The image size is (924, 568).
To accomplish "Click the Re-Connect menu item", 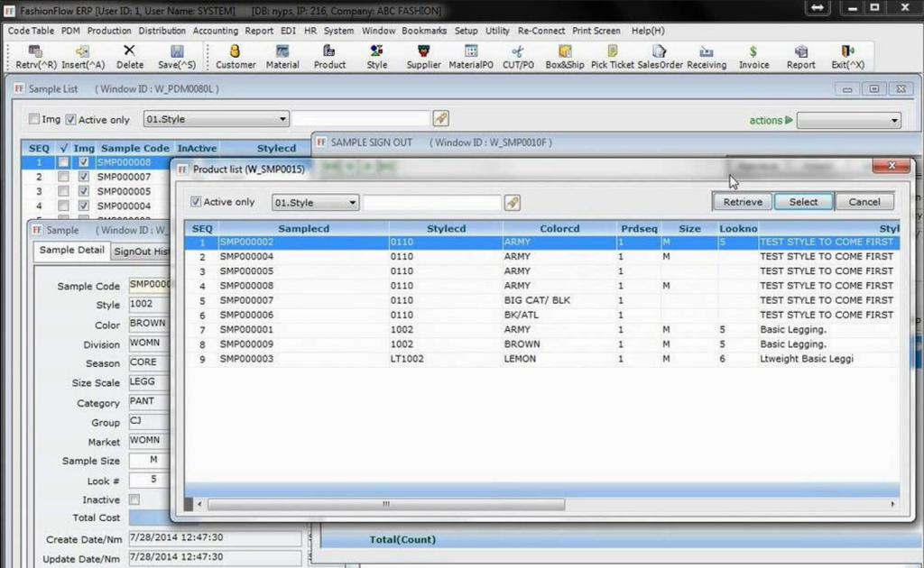I will click(x=541, y=31).
